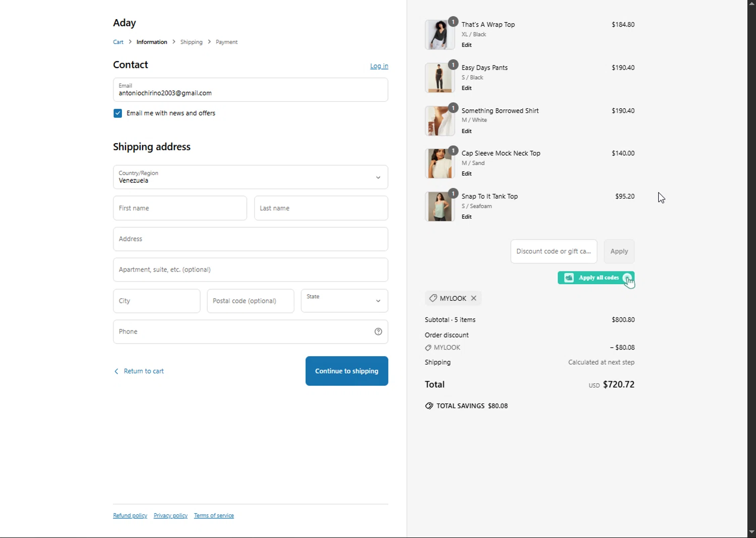Image resolution: width=756 pixels, height=538 pixels.
Task: Click the Phone input field
Action: coord(250,331)
